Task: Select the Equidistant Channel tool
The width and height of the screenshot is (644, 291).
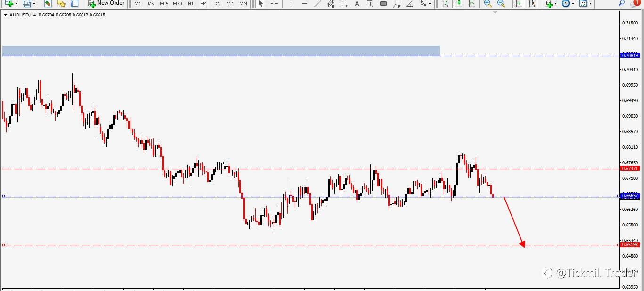Action: [330, 3]
